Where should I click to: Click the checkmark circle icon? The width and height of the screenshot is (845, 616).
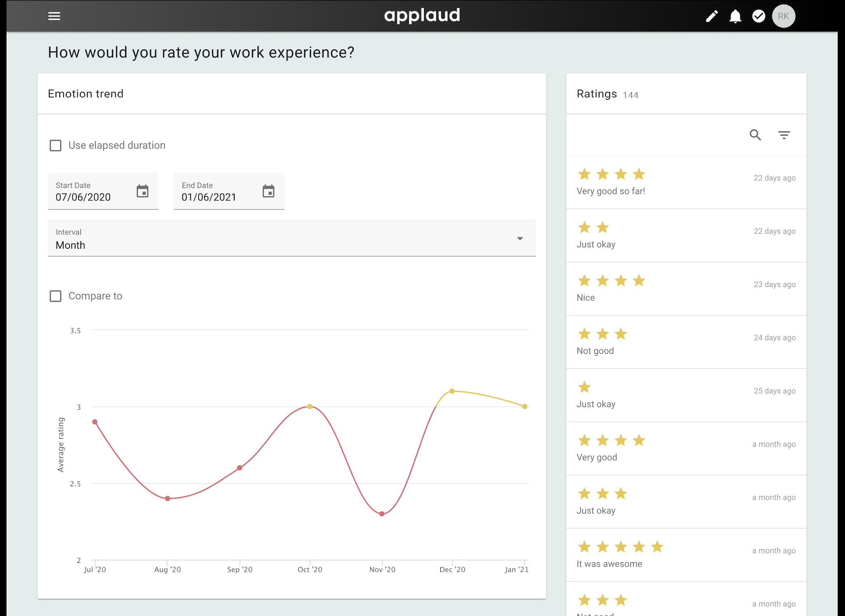click(x=759, y=16)
